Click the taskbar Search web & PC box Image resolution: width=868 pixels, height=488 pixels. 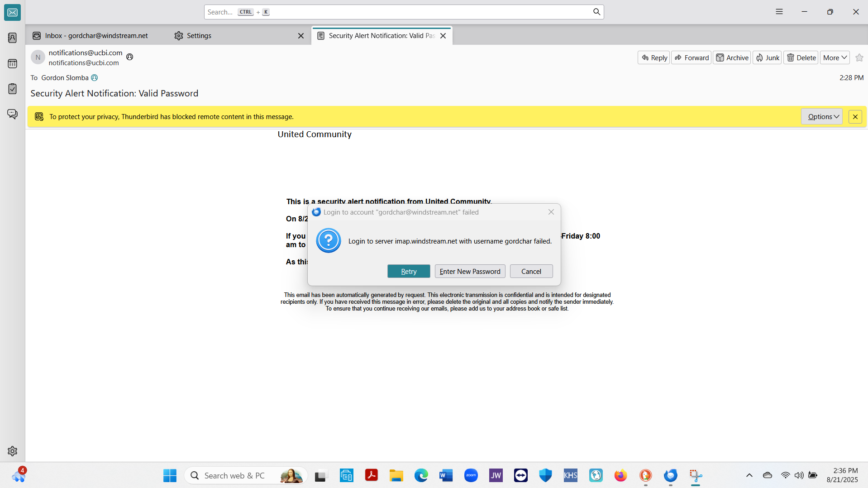246,475
